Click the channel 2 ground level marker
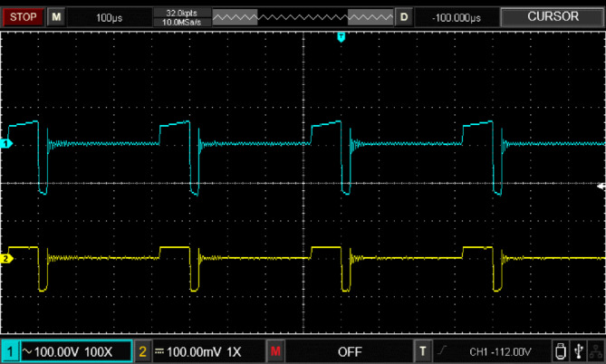606x364 pixels. pos(6,258)
